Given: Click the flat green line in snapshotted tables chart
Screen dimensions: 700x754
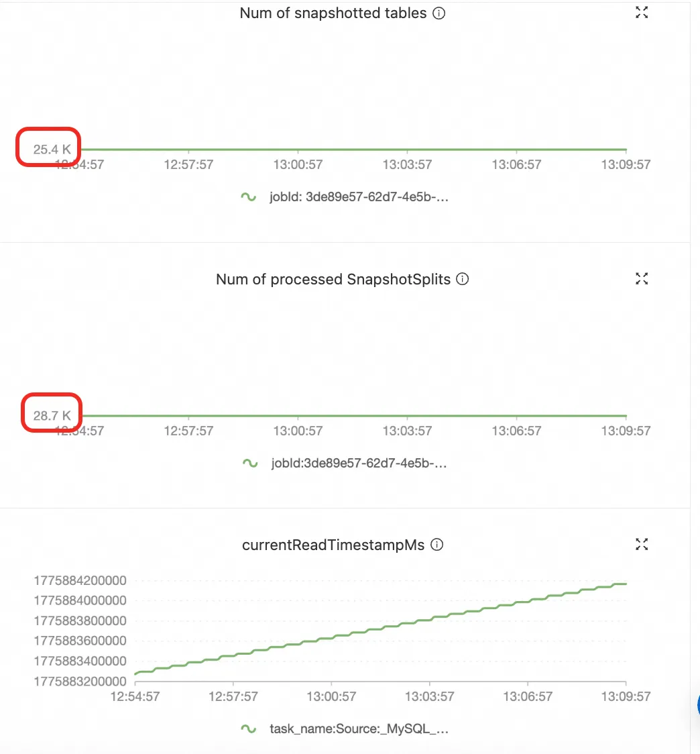Looking at the screenshot, I should tap(353, 150).
